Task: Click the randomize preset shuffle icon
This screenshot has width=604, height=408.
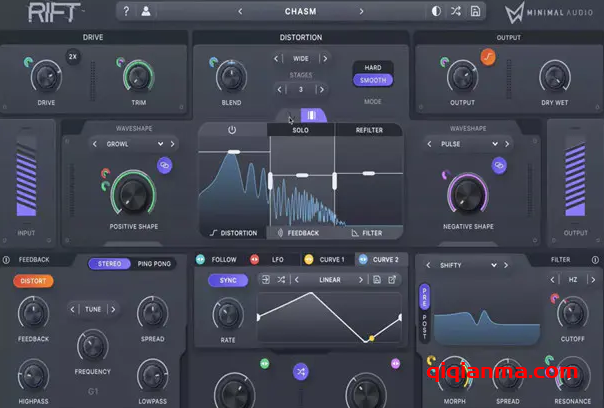Action: pyautogui.click(x=455, y=11)
